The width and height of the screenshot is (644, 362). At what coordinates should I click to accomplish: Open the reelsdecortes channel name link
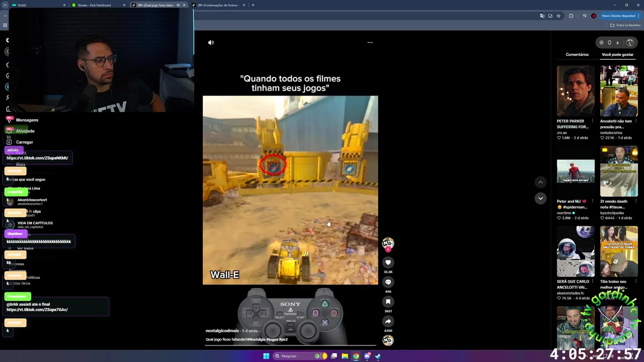point(611,133)
